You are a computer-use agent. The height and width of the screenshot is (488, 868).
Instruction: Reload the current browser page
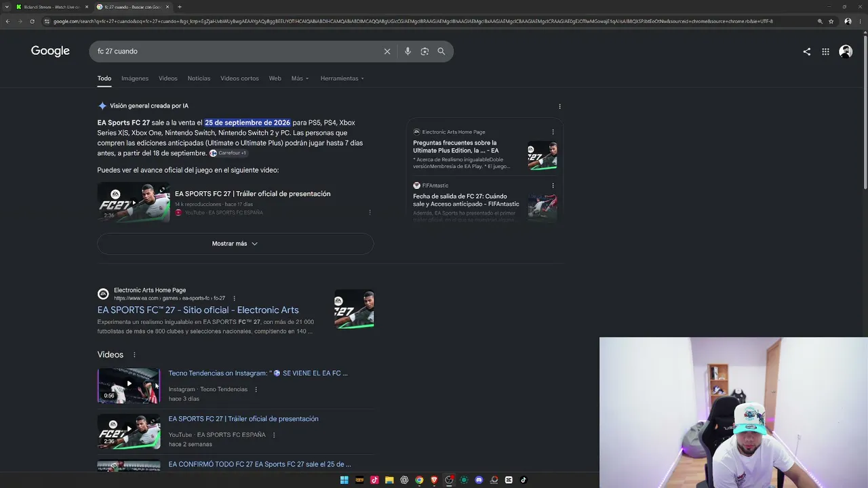[34, 21]
